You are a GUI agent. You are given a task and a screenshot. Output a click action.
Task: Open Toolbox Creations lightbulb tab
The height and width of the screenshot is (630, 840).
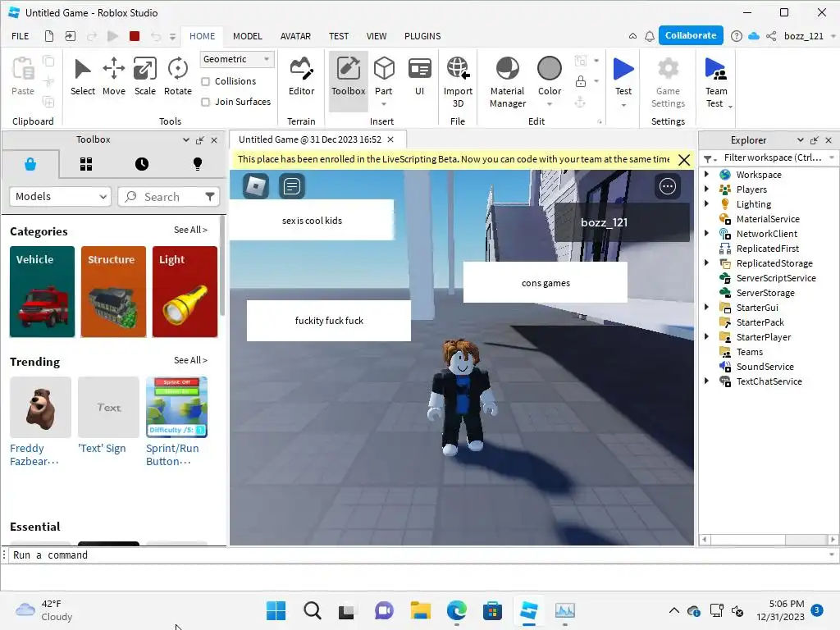tap(197, 164)
